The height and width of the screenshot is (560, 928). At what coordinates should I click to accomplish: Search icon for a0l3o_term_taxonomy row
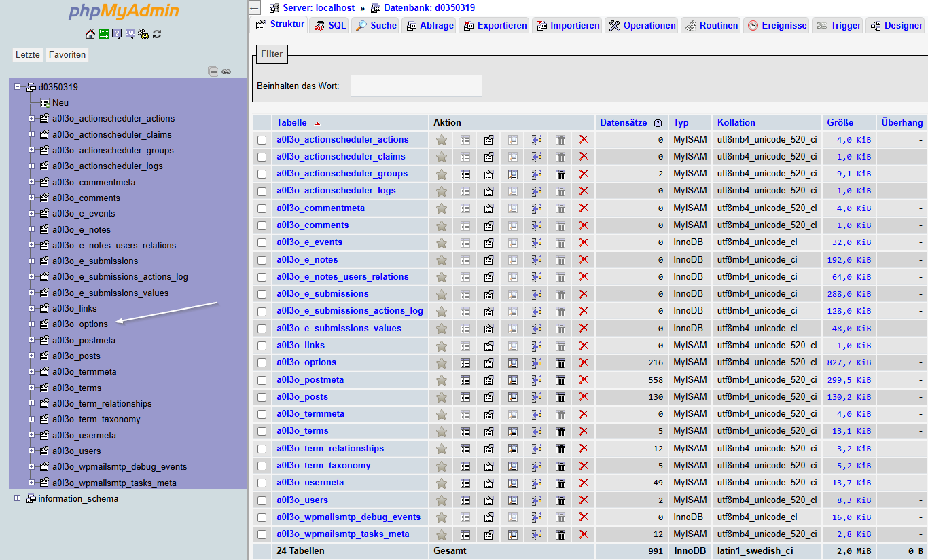[x=513, y=466]
